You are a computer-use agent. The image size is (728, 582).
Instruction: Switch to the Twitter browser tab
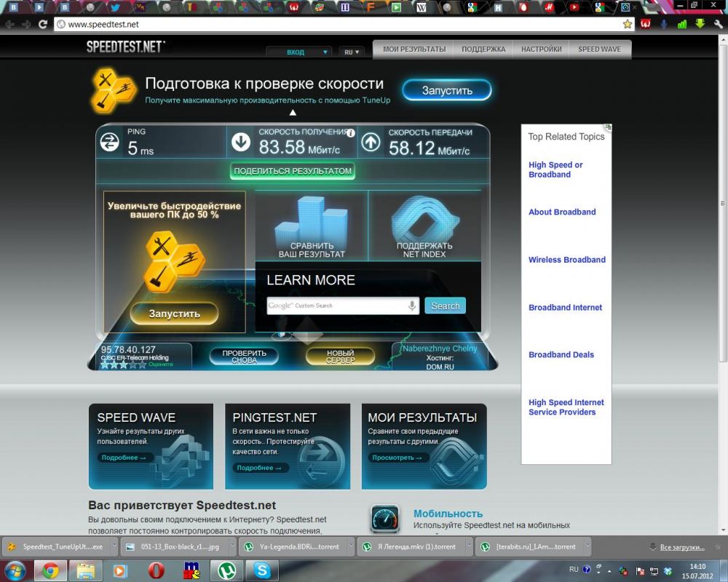[115, 7]
